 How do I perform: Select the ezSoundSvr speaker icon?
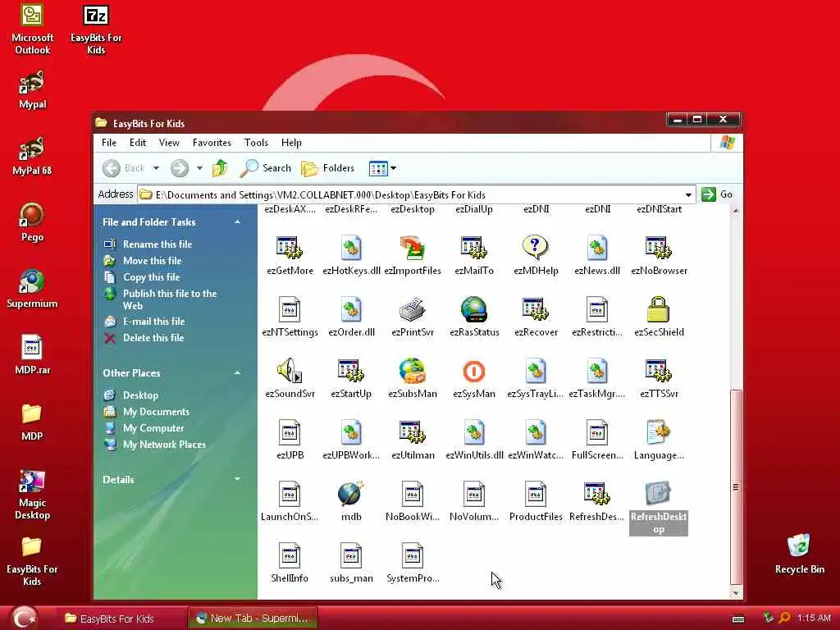[x=290, y=371]
